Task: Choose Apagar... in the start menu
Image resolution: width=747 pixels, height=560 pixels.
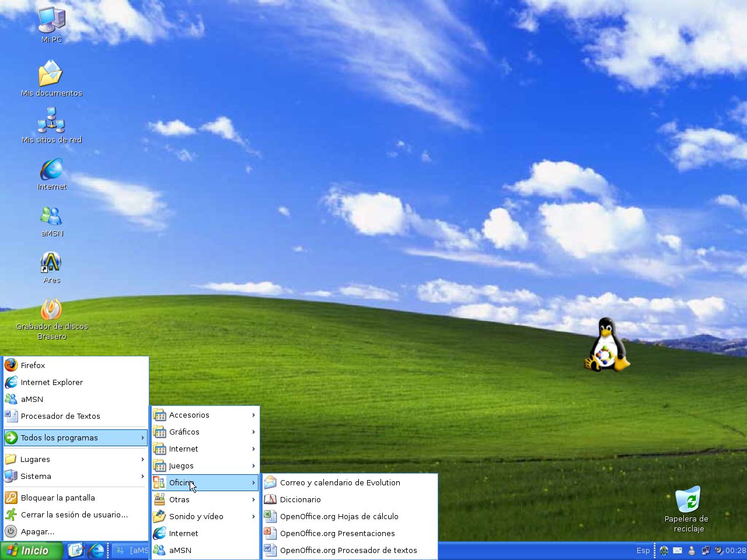Action: pos(37,531)
